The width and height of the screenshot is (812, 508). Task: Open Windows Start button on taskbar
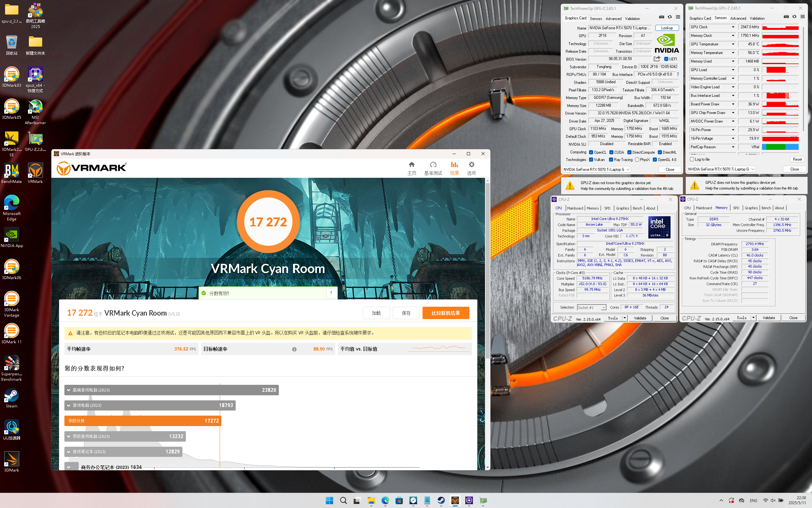point(329,500)
